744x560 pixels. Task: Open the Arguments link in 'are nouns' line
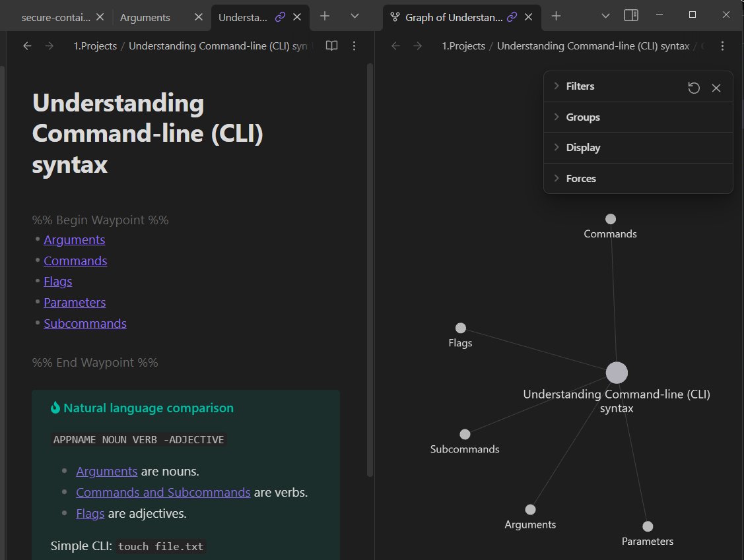point(107,472)
